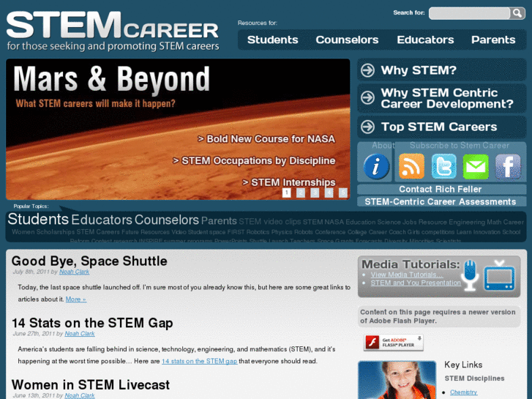Screen dimensions: 532x399
Task: Click the arrow icon beside Top STEM Careers
Action: point(367,127)
